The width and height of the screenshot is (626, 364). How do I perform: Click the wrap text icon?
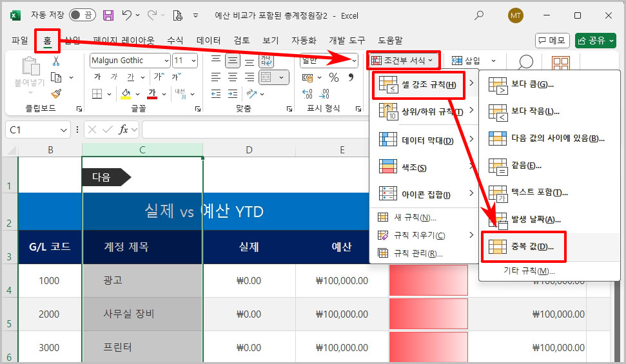point(266,61)
